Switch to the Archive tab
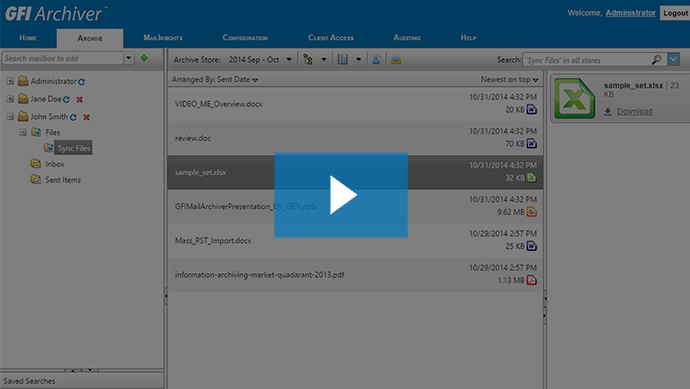Screen dimensions: 690x389 coord(90,38)
